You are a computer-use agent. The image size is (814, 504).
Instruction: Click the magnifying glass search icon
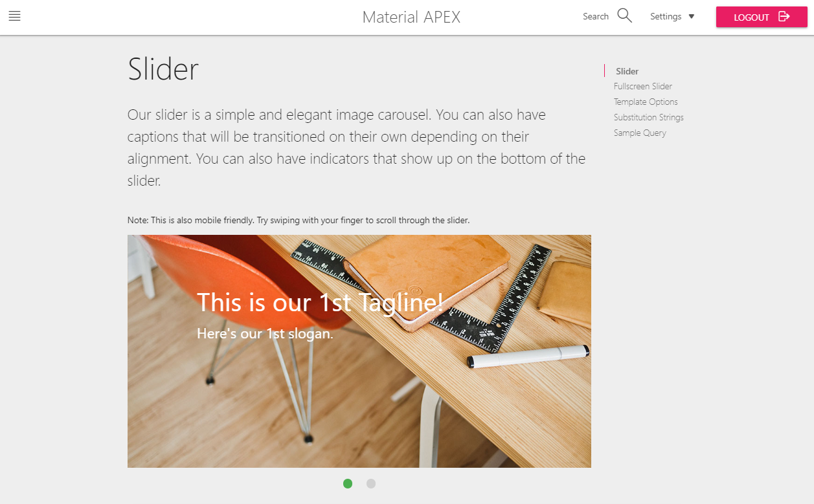click(624, 16)
